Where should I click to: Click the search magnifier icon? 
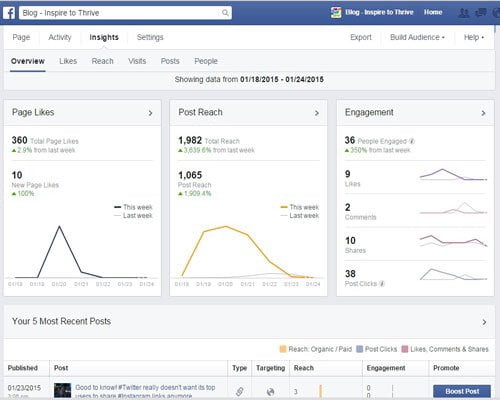(x=225, y=13)
